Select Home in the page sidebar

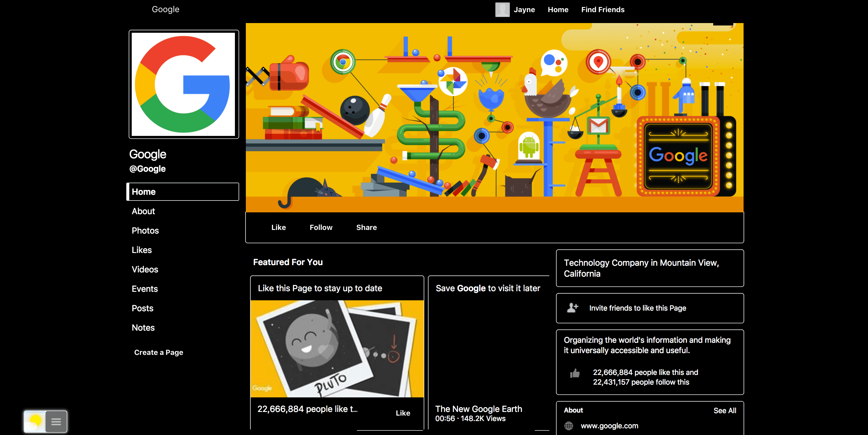[x=183, y=192]
